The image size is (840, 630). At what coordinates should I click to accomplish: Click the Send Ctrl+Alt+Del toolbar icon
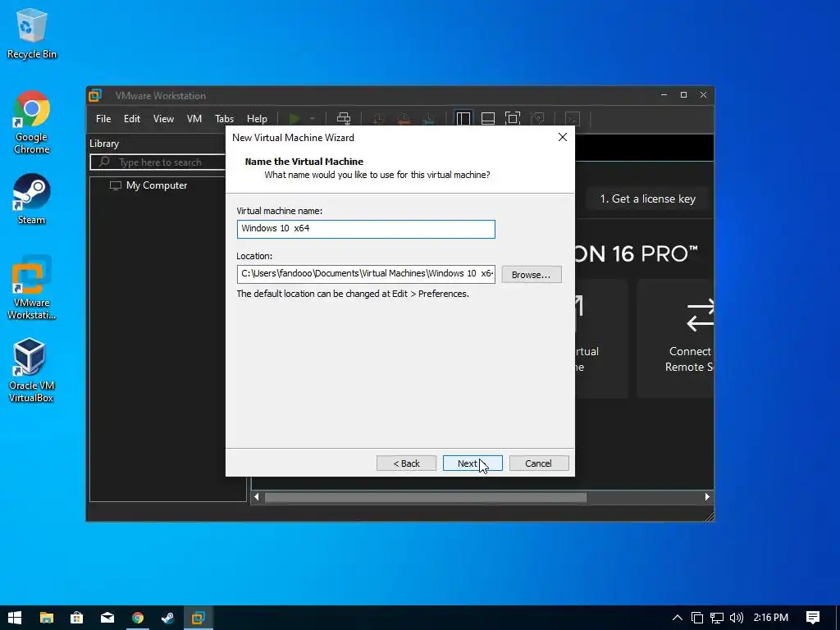click(344, 118)
